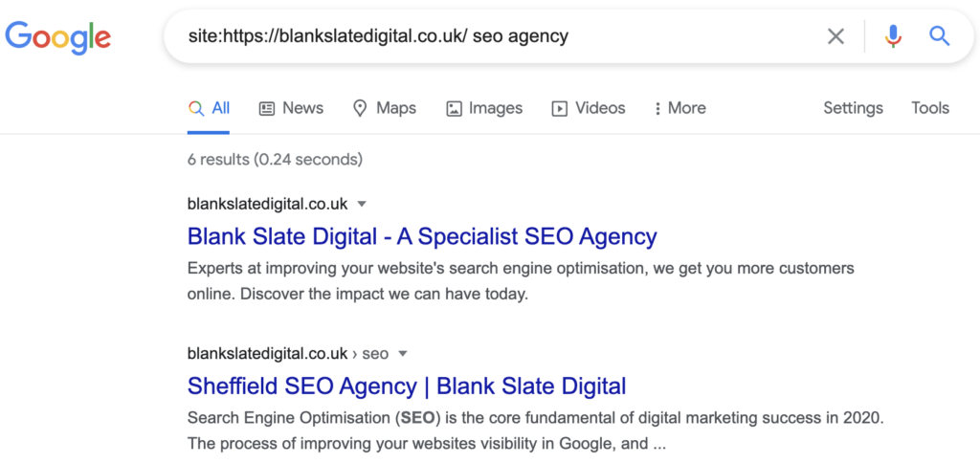Click the Images tab picture icon

pyautogui.click(x=454, y=109)
